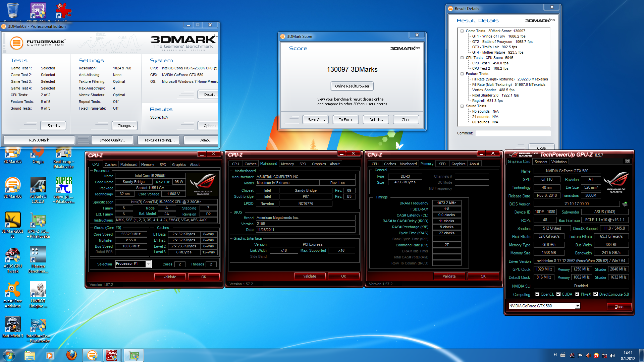
Task: Open the CPUID CPU-Z desktop shortcut
Action: pos(38,11)
